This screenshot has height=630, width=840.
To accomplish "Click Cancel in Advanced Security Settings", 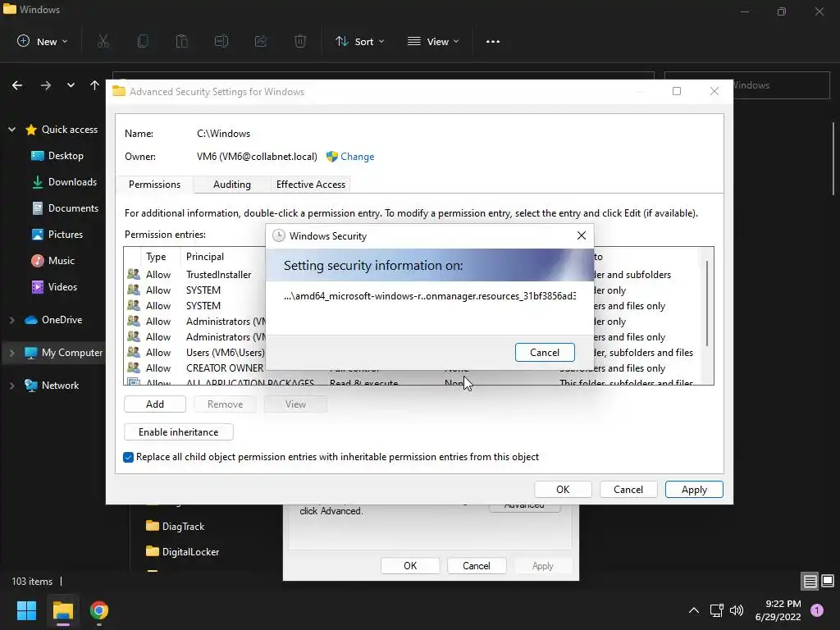I will pyautogui.click(x=628, y=489).
